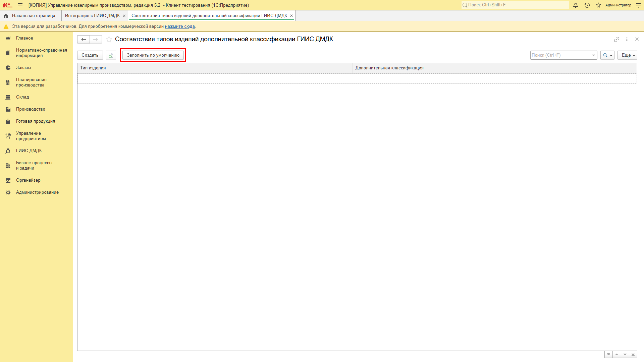Copy link to this form icon
644x362 pixels.
click(x=616, y=39)
